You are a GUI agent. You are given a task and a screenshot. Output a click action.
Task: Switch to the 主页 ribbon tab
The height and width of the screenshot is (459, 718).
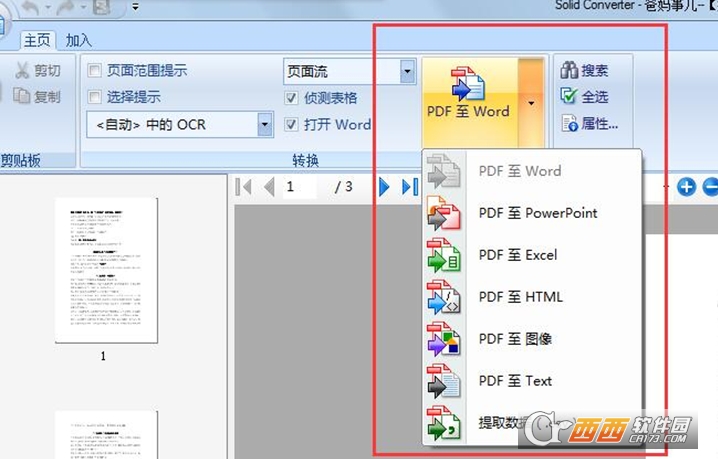point(37,40)
